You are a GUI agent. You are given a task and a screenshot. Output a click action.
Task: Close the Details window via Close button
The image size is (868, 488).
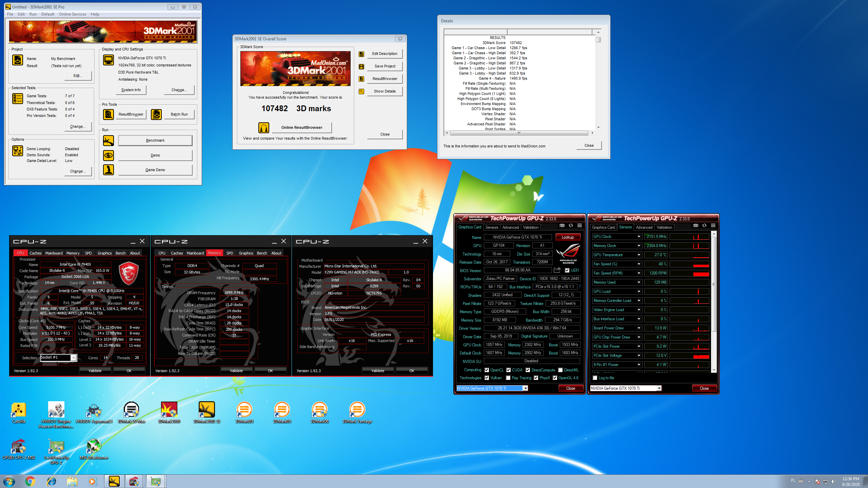coord(589,145)
